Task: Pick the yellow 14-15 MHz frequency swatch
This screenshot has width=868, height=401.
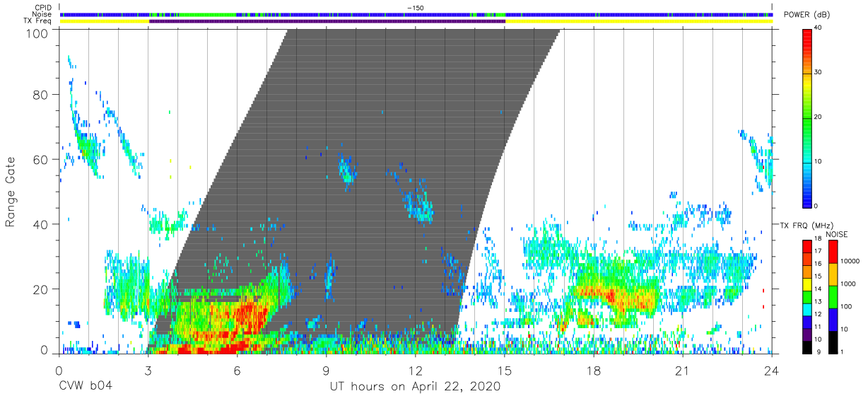Action: (807, 283)
